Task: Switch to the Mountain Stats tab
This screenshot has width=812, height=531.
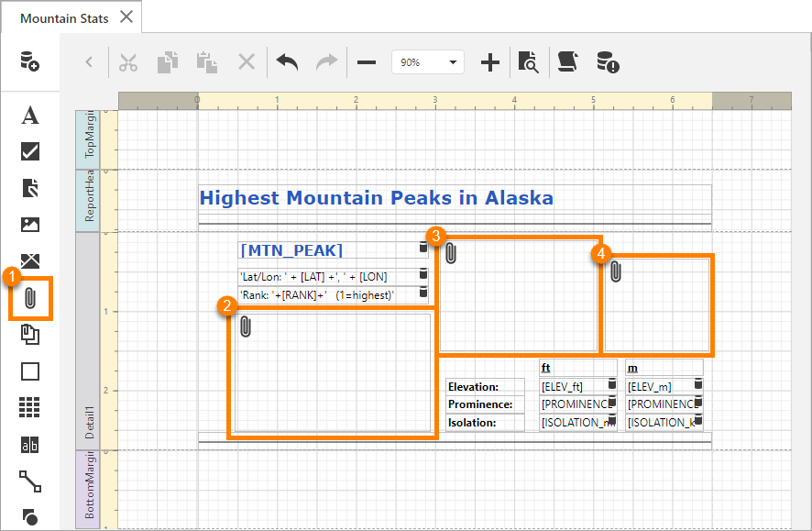Action: [64, 17]
